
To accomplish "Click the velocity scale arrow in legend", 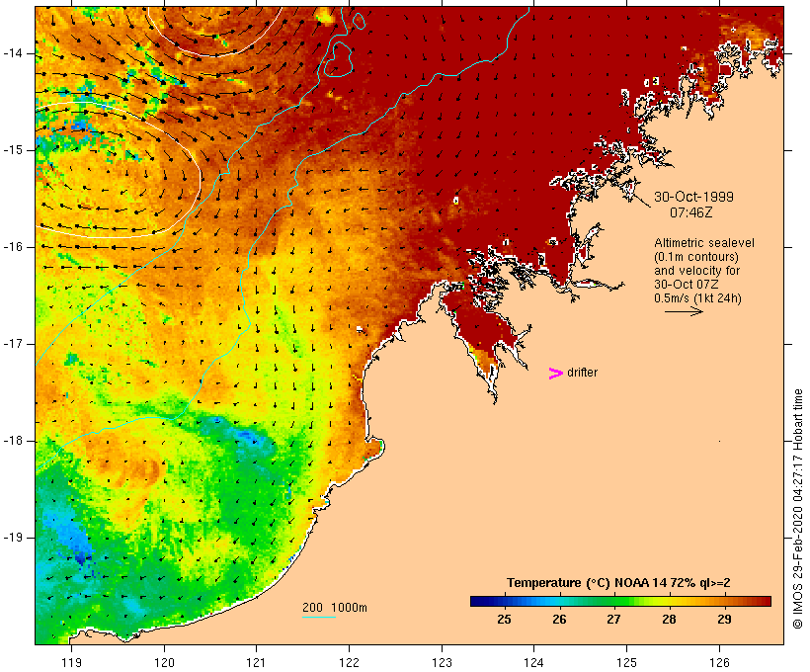I will click(x=684, y=311).
